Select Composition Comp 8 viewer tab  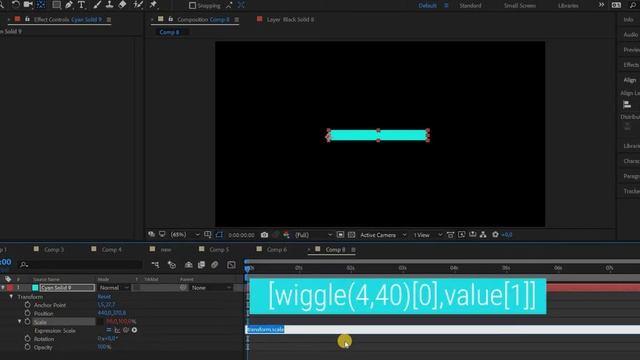[203, 19]
